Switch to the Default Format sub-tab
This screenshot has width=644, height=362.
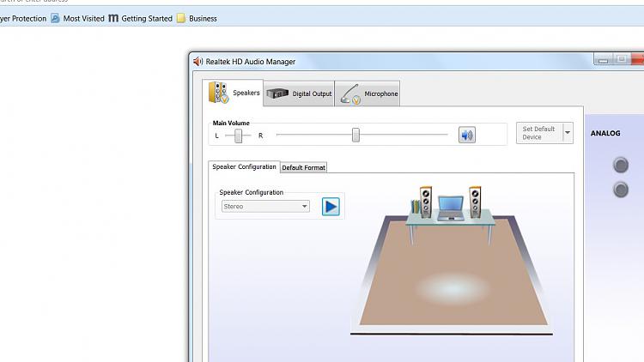(x=303, y=167)
